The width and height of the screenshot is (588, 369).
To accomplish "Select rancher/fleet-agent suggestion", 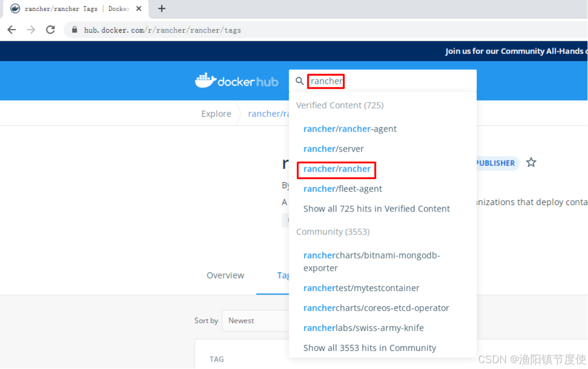I will (343, 188).
